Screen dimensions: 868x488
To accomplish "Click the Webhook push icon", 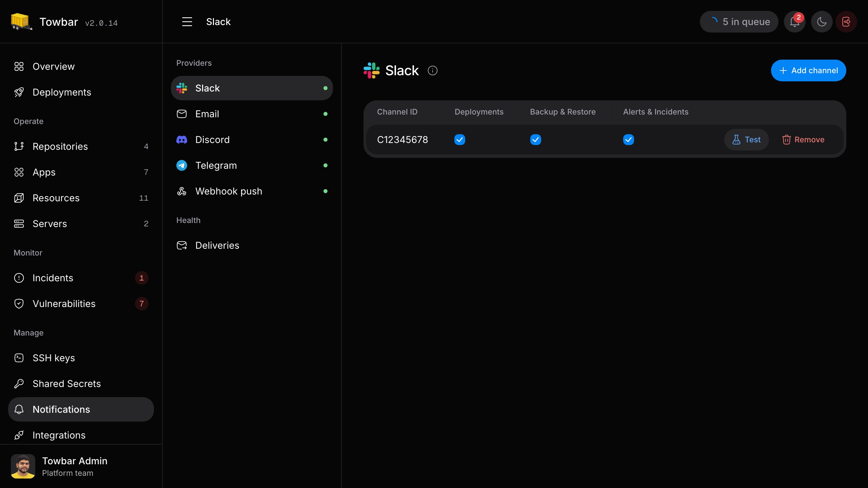I will pos(182,191).
